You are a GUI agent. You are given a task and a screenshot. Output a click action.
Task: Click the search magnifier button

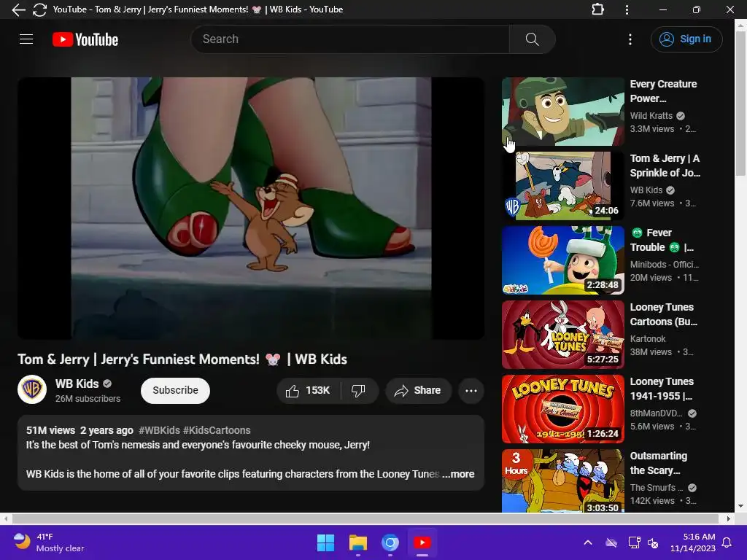(532, 39)
